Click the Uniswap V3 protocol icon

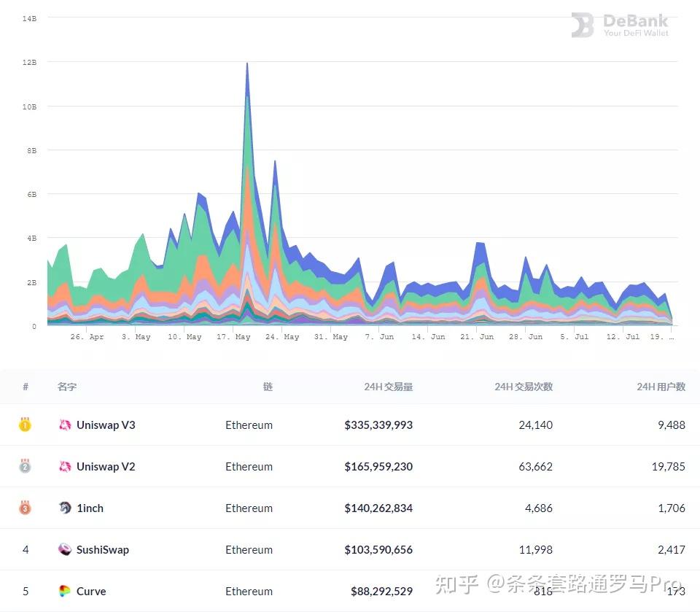click(x=64, y=425)
